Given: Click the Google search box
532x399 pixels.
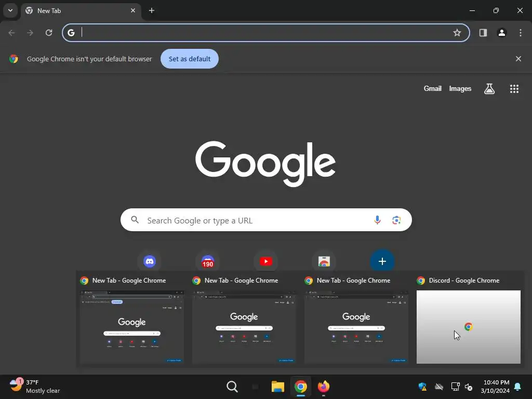Looking at the screenshot, I should (x=266, y=220).
